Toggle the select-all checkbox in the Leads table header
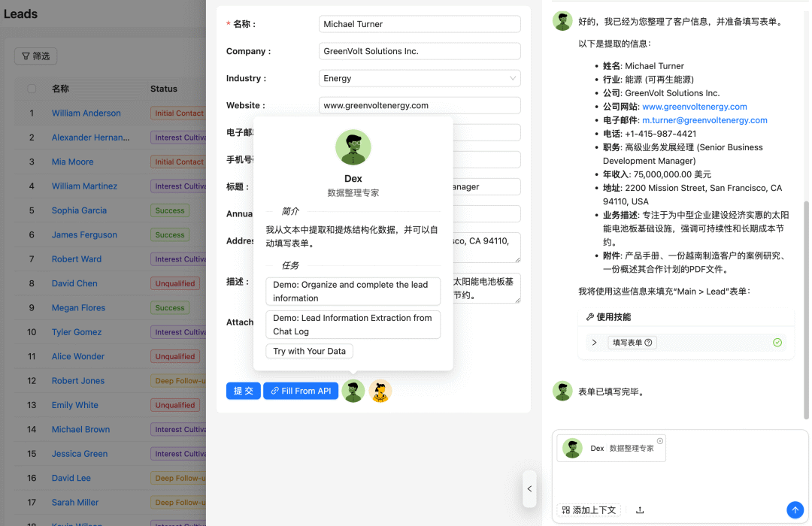Viewport: 812px width, 526px height. [32, 89]
